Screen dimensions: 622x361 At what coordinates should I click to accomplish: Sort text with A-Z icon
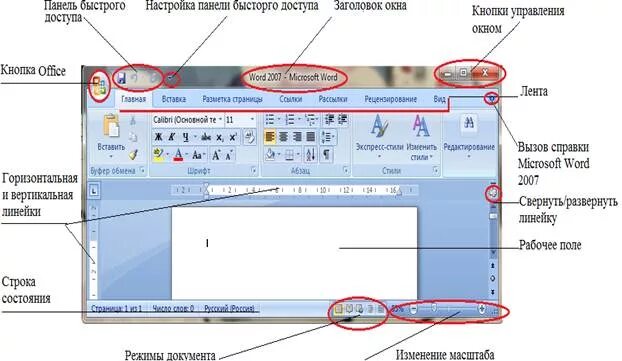(x=311, y=154)
